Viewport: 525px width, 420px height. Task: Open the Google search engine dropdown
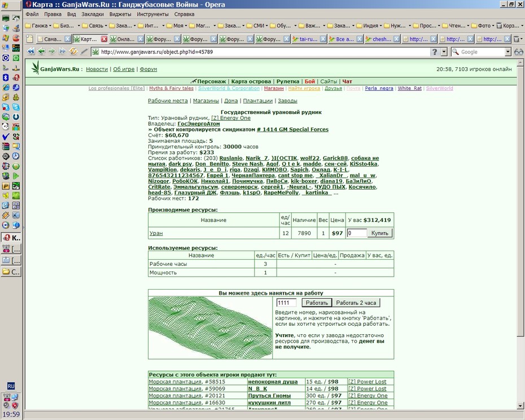tap(508, 52)
